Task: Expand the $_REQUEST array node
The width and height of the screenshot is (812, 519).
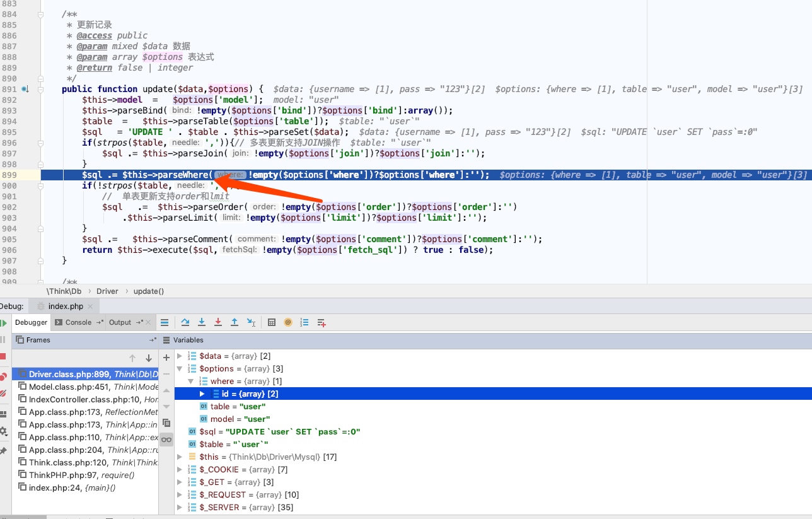Action: pos(180,495)
